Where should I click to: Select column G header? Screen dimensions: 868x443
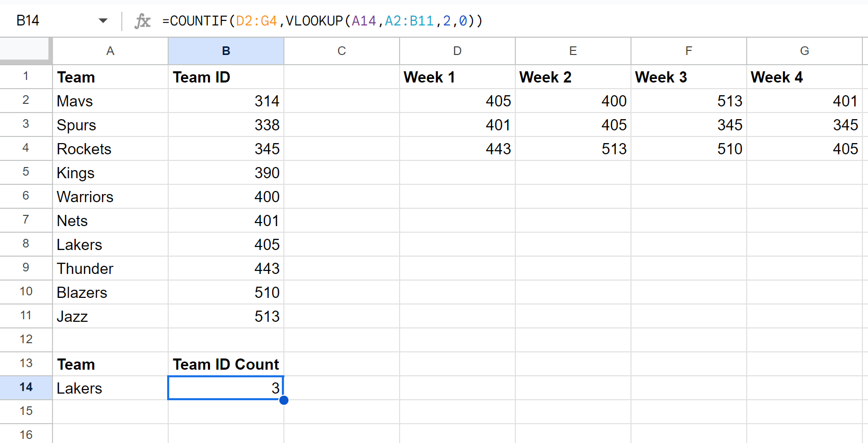point(804,51)
